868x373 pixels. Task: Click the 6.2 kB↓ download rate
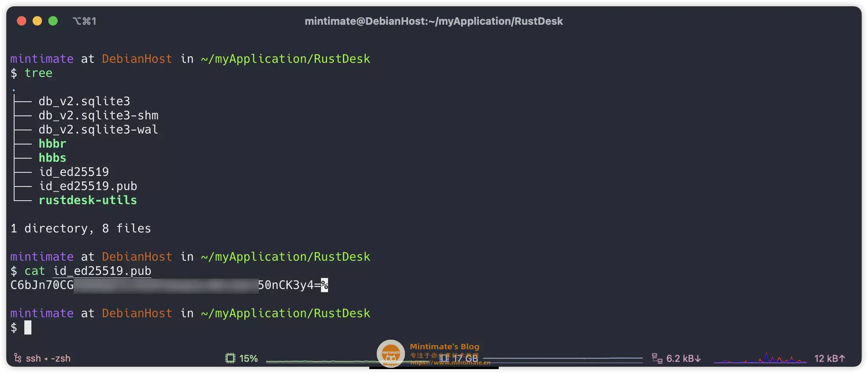point(684,358)
